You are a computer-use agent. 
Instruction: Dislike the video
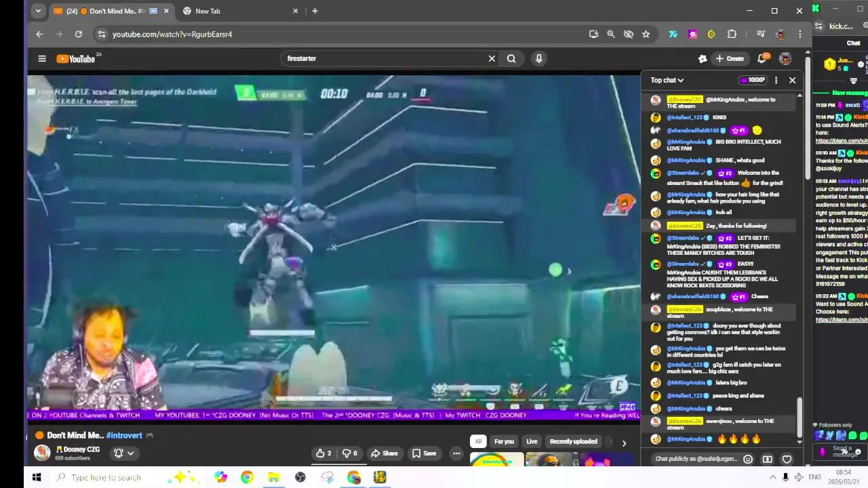349,453
